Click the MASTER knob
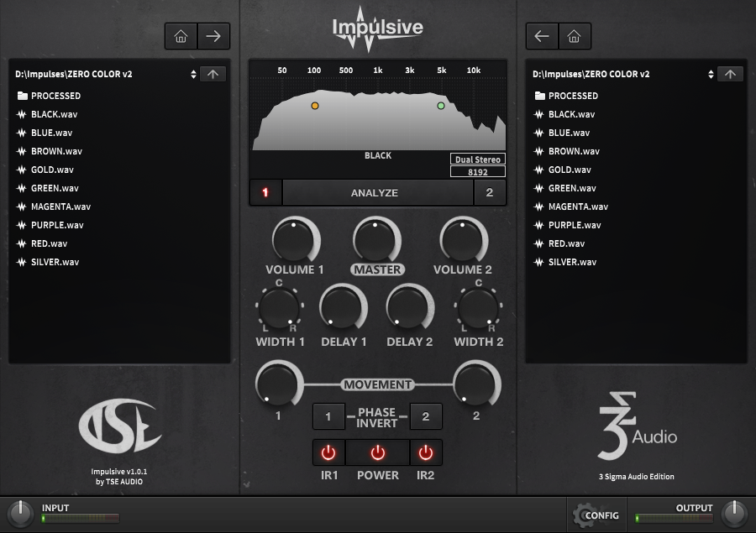 (x=375, y=239)
